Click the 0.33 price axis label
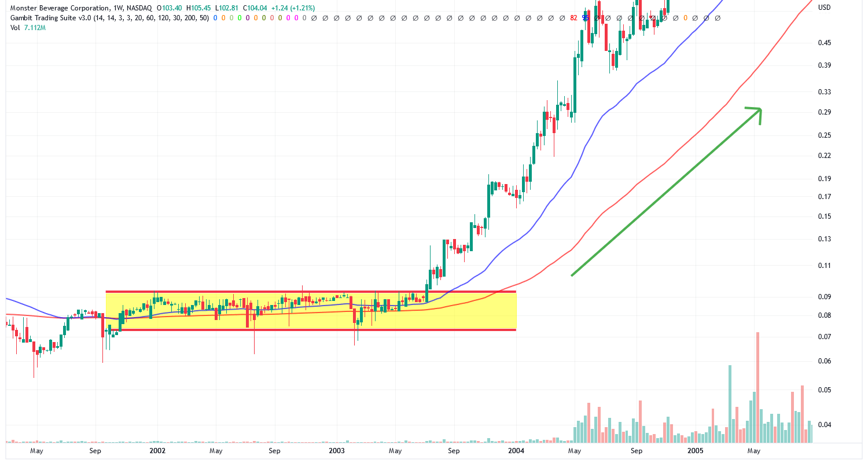Image resolution: width=868 pixels, height=463 pixels. click(x=825, y=91)
